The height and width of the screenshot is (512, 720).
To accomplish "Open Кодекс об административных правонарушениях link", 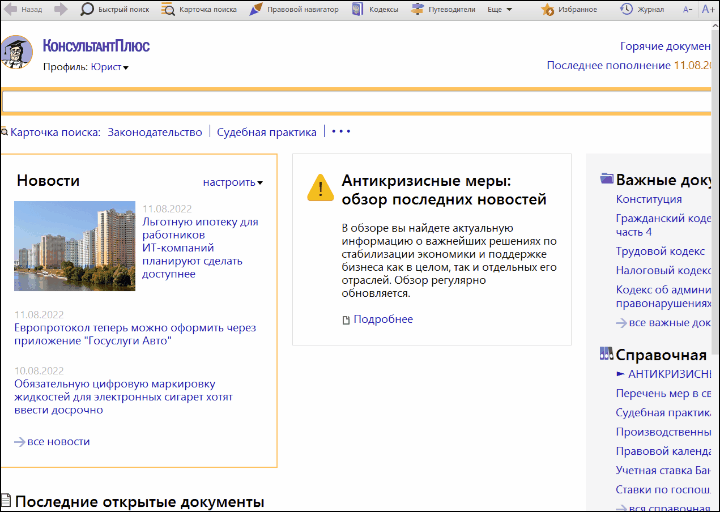I will tap(663, 297).
